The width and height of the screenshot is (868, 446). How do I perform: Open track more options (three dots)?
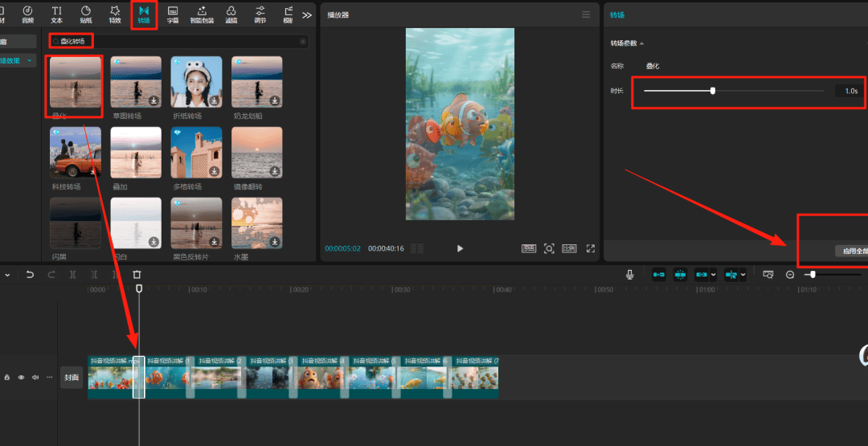49,378
